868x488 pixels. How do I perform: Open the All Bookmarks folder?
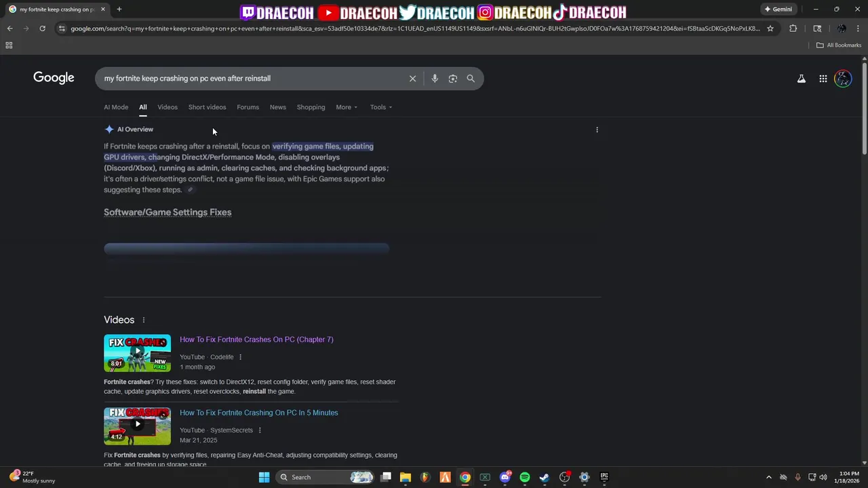839,45
